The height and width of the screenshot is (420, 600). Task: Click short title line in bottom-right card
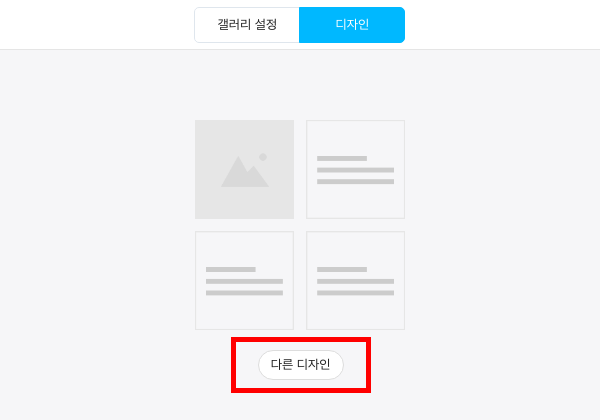pyautogui.click(x=342, y=269)
